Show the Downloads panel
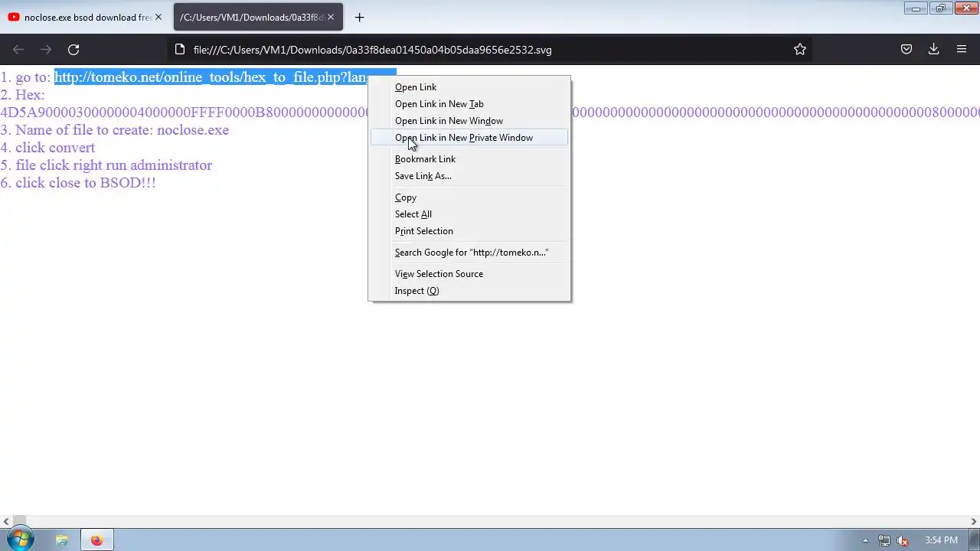The image size is (980, 551). (x=934, y=50)
